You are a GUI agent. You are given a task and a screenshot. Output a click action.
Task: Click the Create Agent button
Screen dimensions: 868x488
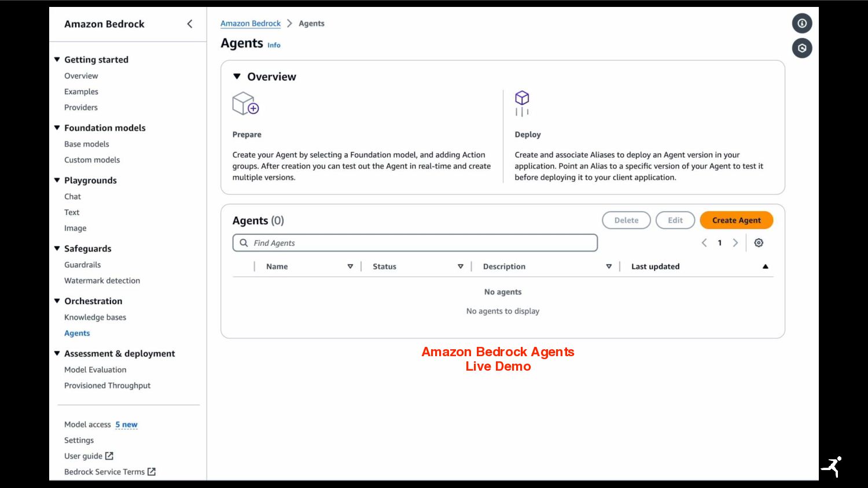pos(737,220)
